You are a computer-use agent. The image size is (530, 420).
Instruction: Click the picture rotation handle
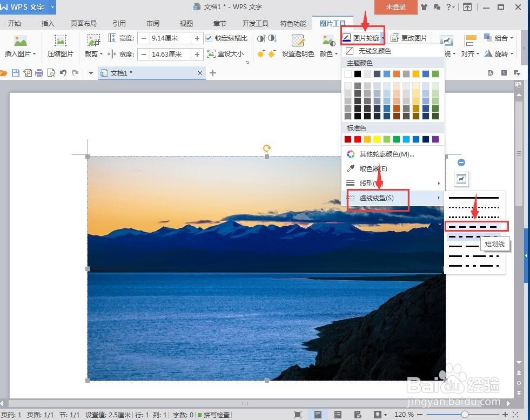[267, 148]
